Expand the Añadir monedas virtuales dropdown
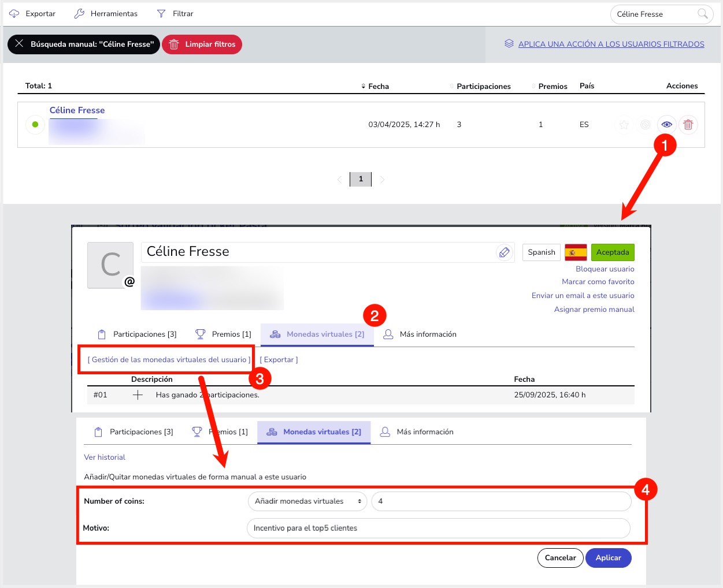 point(307,501)
